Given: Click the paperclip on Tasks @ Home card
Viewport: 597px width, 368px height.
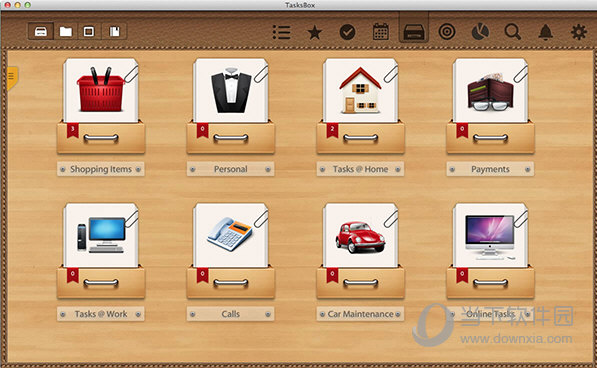Looking at the screenshot, I should (x=391, y=73).
